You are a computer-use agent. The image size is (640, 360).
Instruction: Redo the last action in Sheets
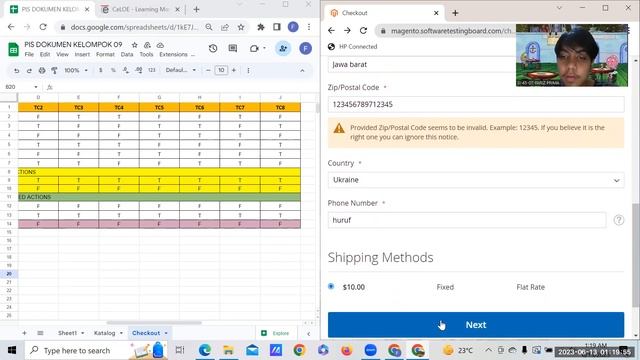click(29, 70)
